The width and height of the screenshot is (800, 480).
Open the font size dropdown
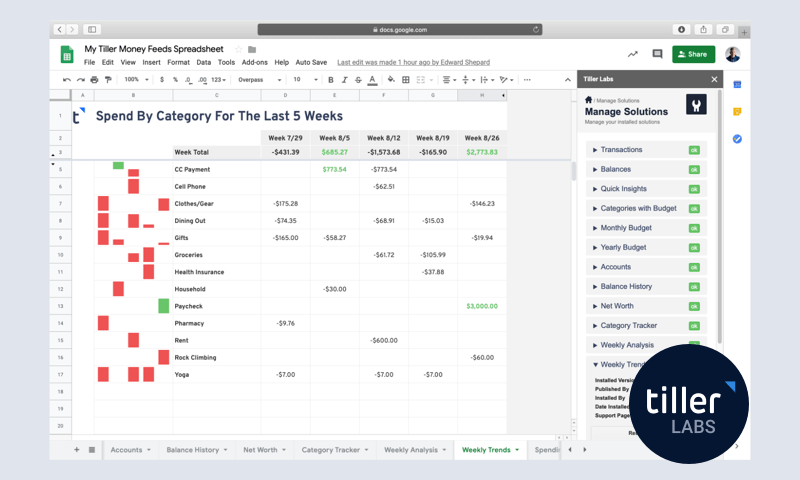coord(305,80)
